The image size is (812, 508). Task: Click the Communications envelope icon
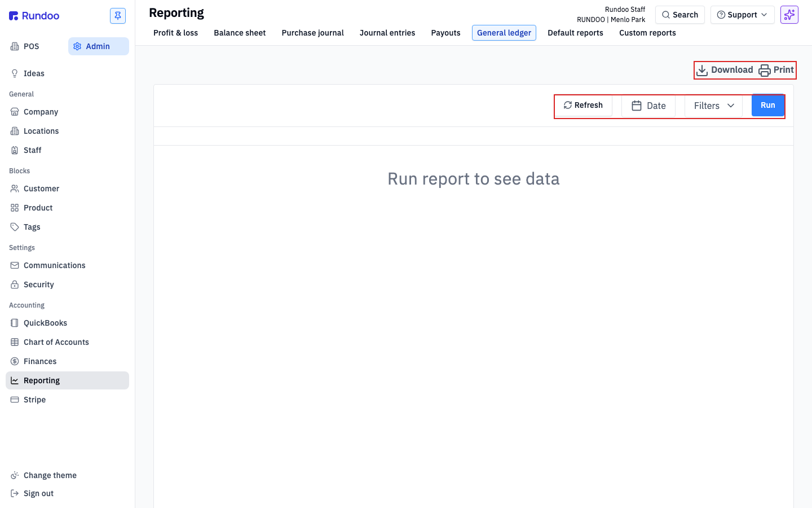(x=15, y=265)
